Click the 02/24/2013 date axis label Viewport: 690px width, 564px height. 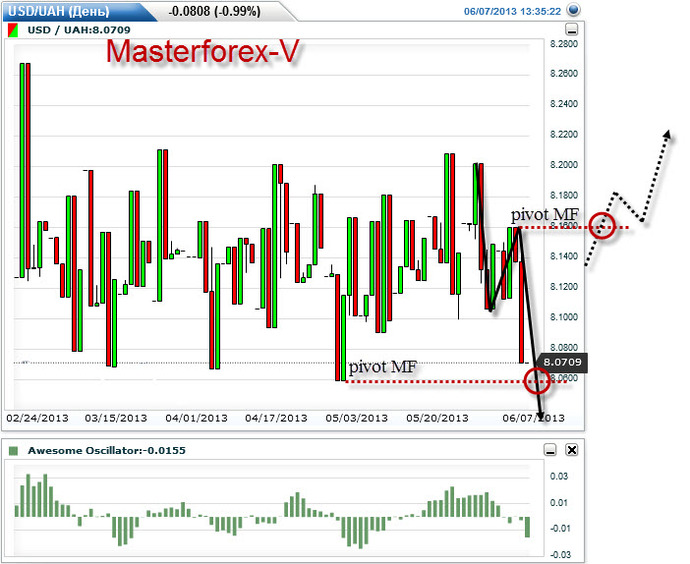click(37, 418)
